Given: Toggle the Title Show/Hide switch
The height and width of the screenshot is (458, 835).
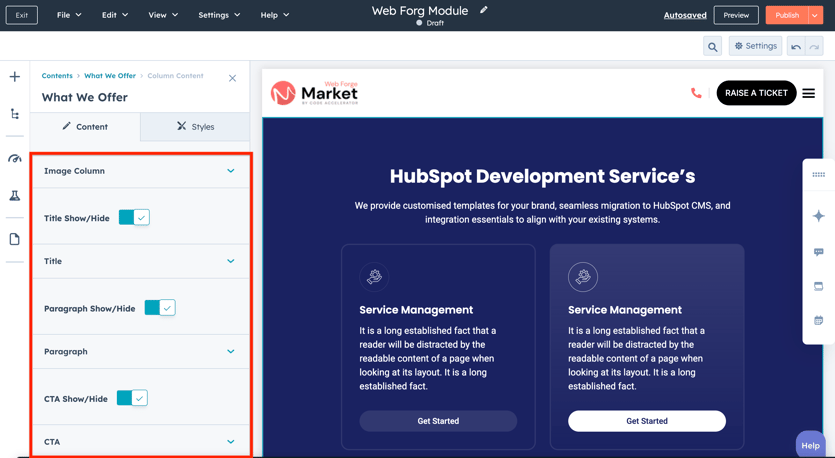Looking at the screenshot, I should click(x=134, y=218).
